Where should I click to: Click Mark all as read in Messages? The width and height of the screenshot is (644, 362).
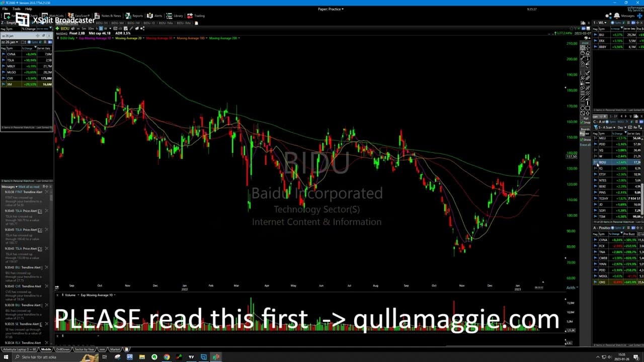pyautogui.click(x=29, y=187)
